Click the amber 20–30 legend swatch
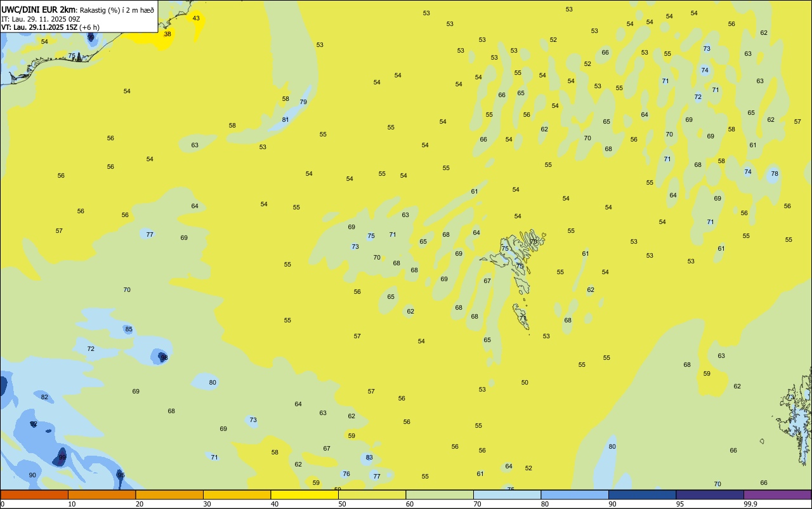812x509 pixels. coord(169,494)
